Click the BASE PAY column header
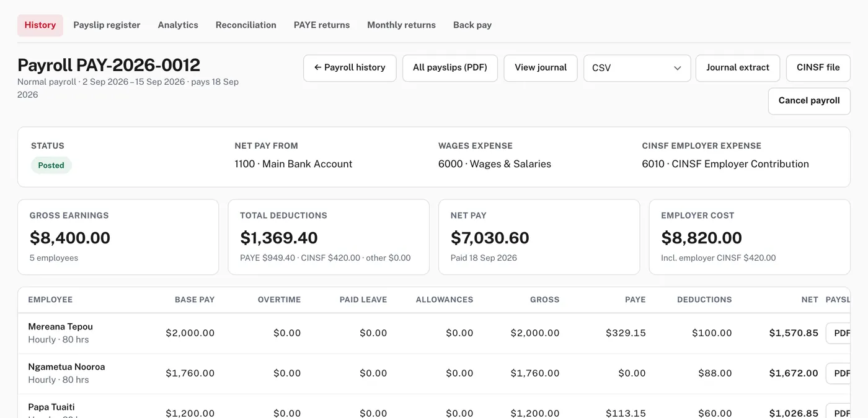The width and height of the screenshot is (868, 418). tap(195, 300)
